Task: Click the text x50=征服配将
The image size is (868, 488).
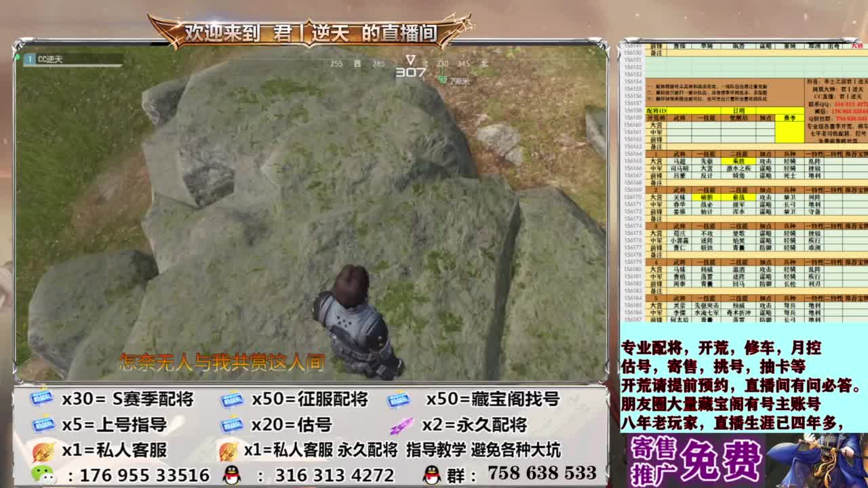Action: click(x=310, y=399)
